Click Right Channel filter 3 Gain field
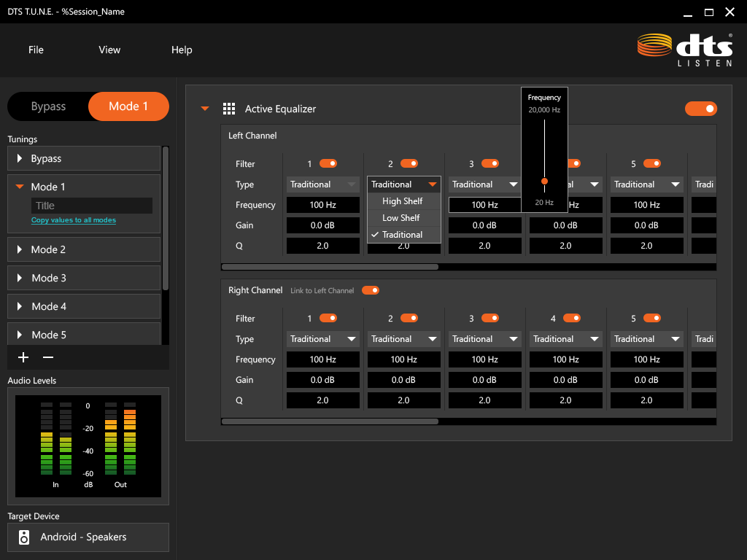 485,380
